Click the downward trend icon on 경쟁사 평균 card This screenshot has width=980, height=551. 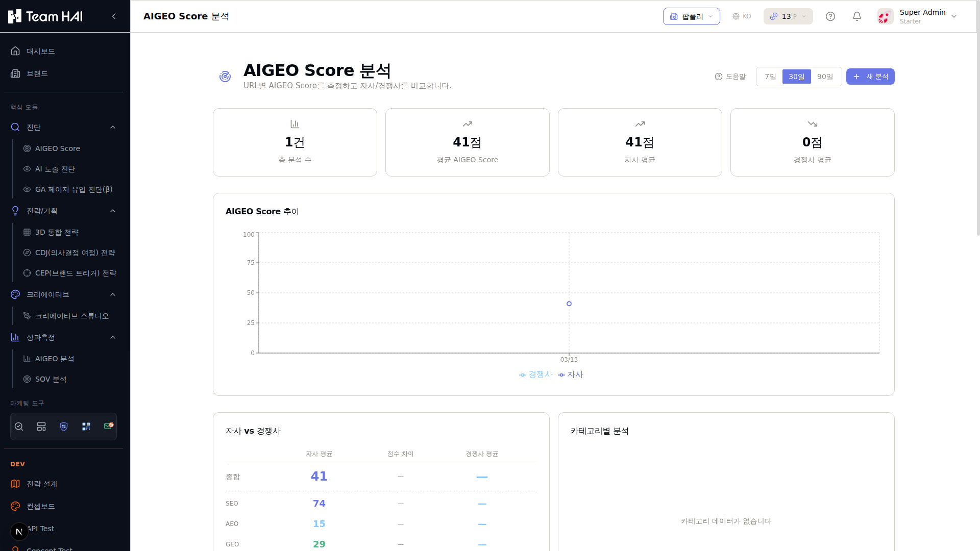tap(813, 124)
